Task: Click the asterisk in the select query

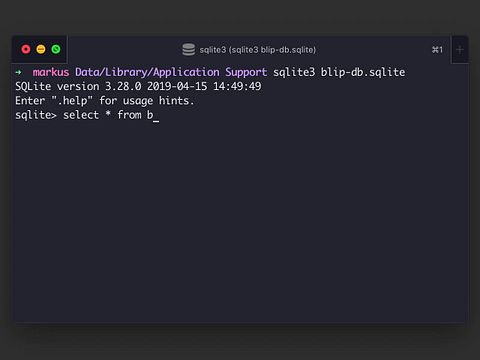Action: coord(108,114)
